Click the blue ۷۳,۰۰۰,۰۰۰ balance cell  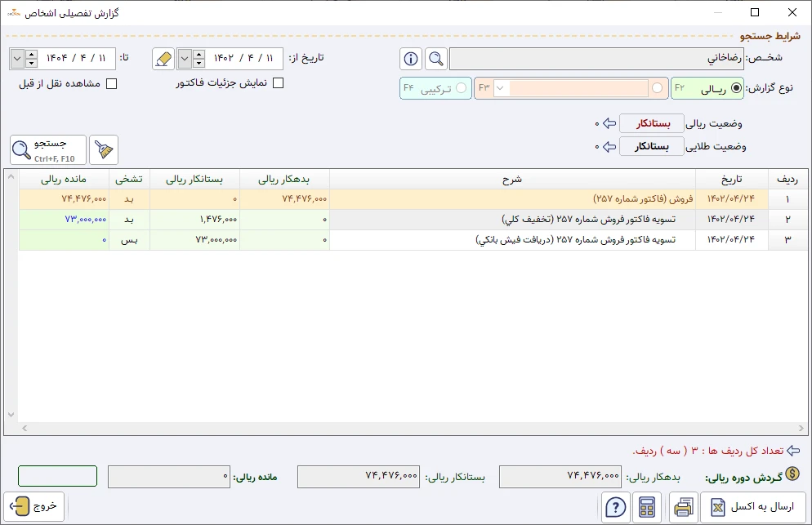64,220
